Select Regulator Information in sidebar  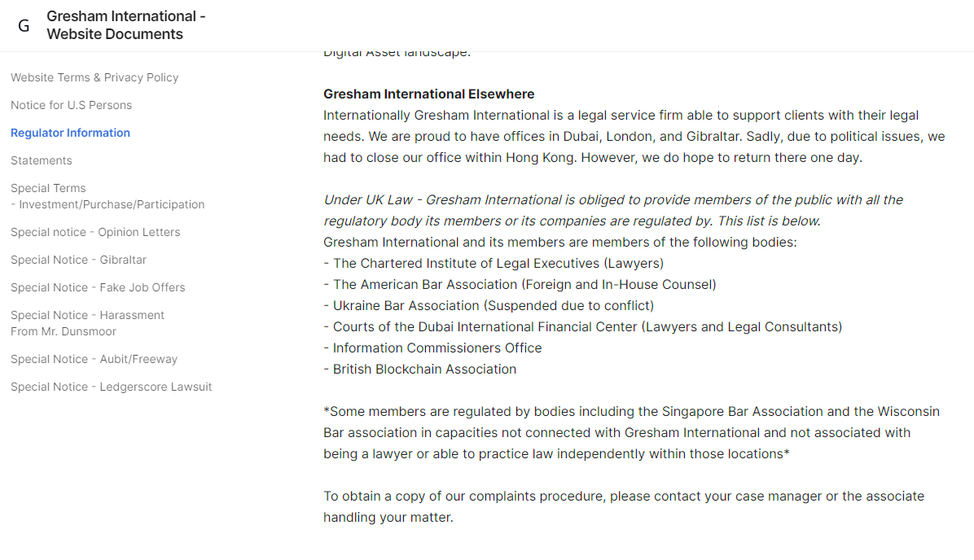(x=70, y=133)
